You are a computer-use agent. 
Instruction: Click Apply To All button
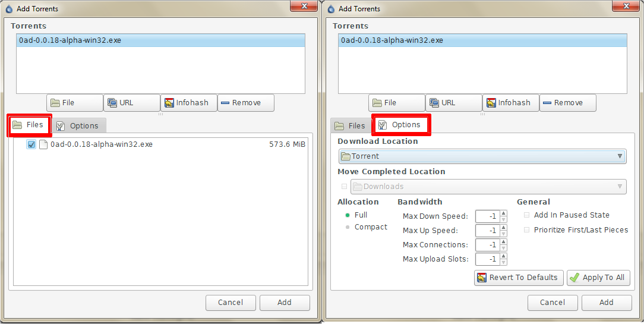(598, 278)
